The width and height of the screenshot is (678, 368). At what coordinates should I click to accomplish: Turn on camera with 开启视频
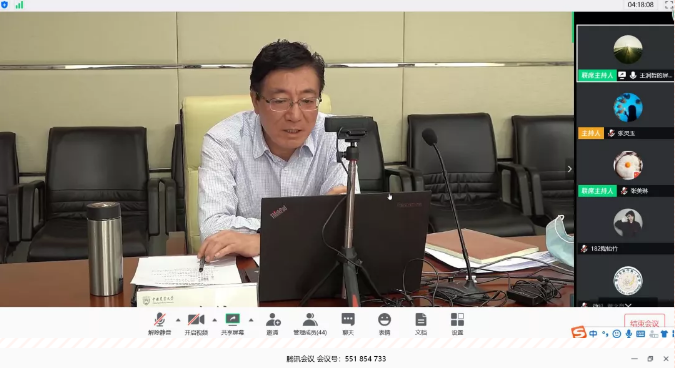click(196, 324)
